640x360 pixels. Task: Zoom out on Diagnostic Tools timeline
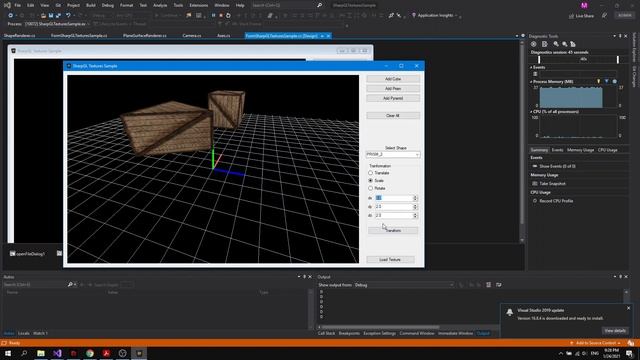pyautogui.click(x=564, y=44)
